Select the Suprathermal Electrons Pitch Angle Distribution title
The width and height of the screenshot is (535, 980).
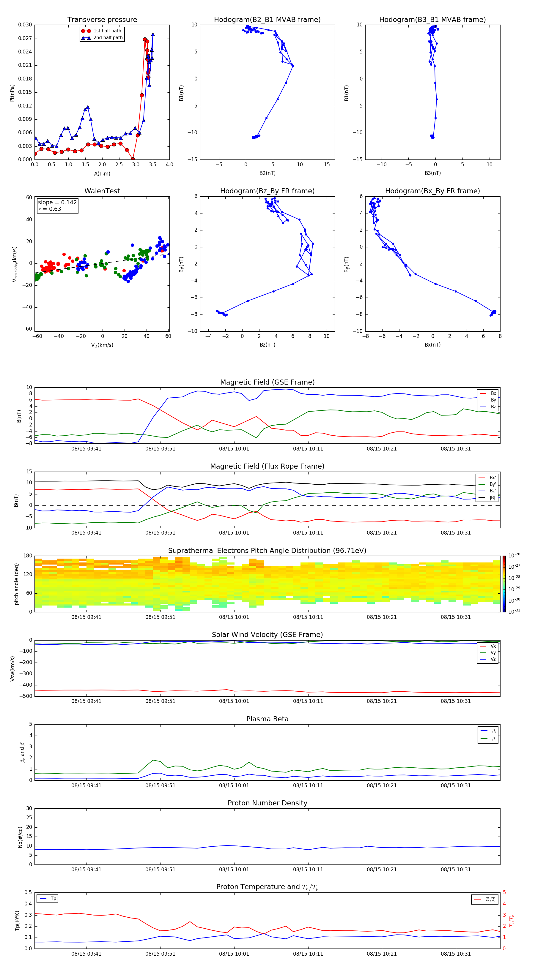(x=267, y=551)
